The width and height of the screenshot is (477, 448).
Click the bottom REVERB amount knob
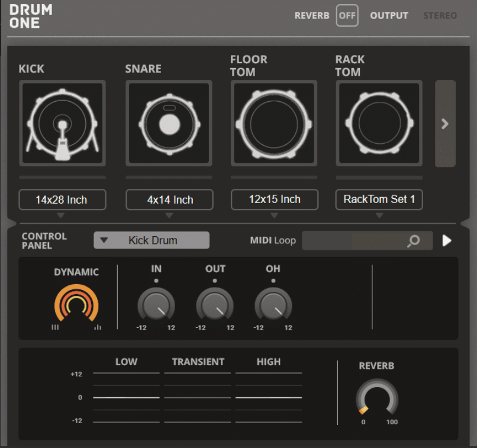click(377, 397)
